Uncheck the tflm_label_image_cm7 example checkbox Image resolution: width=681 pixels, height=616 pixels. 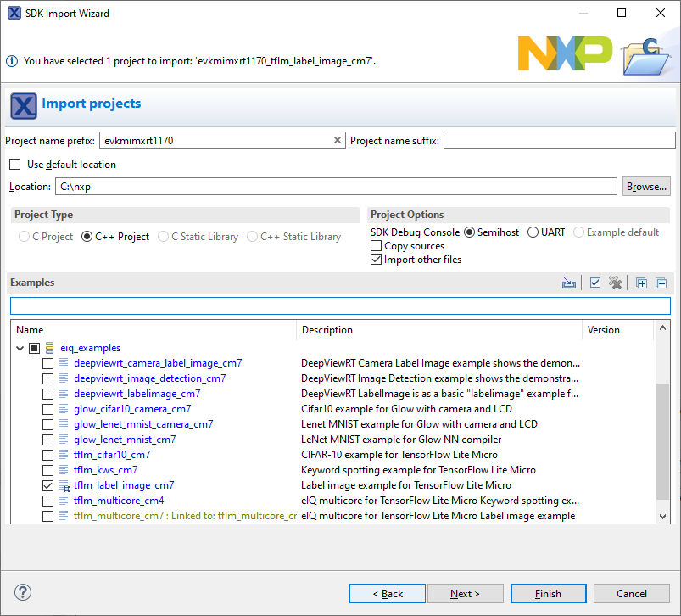(48, 485)
